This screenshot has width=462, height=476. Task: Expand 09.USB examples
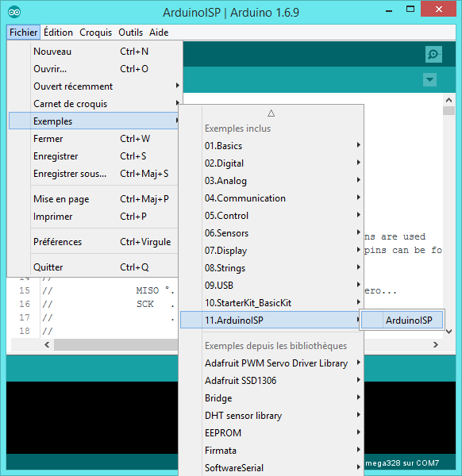271,286
